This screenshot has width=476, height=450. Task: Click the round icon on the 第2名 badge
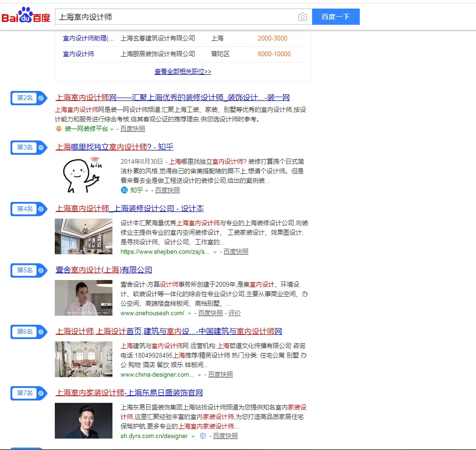[x=41, y=98]
